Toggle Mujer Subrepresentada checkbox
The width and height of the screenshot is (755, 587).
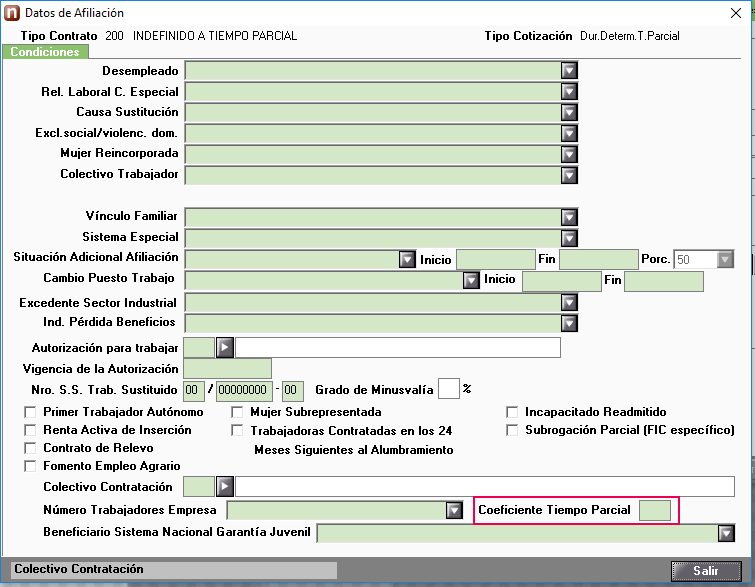tap(237, 412)
